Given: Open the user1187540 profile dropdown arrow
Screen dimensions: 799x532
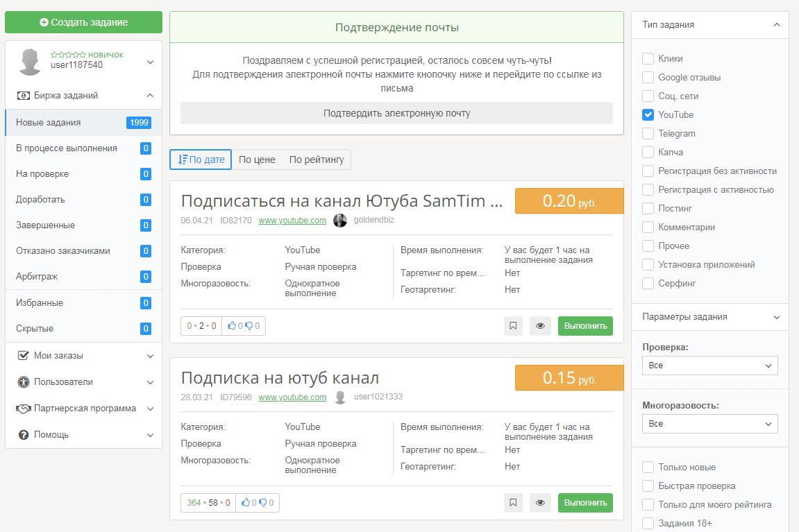Looking at the screenshot, I should tap(151, 62).
